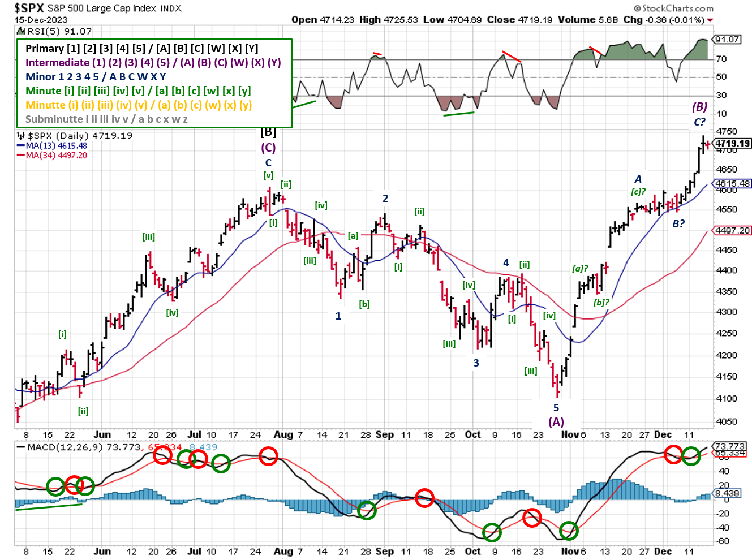This screenshot has width=752, height=560.
Task: Click the green MACD circle near Nov 6
Action: point(569,531)
